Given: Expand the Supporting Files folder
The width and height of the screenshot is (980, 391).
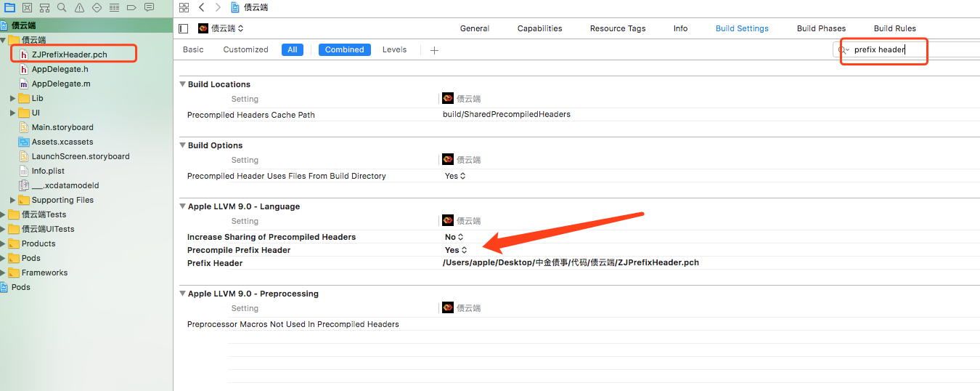Looking at the screenshot, I should coord(13,200).
